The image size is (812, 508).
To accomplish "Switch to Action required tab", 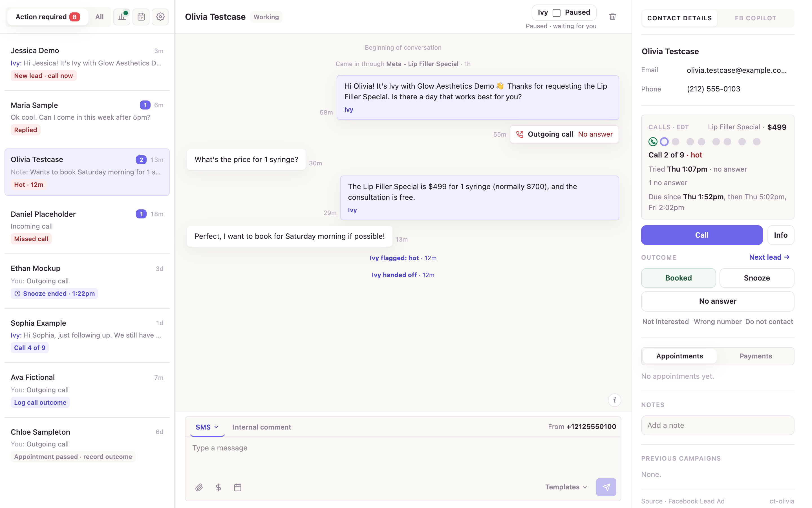I will pyautogui.click(x=47, y=17).
